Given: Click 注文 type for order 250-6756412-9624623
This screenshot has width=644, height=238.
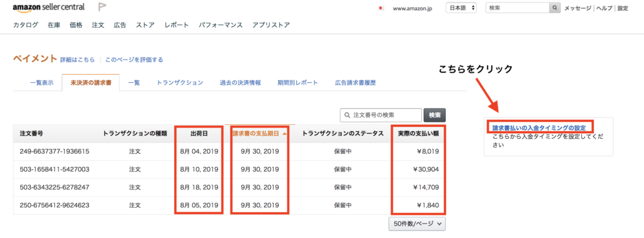Looking at the screenshot, I should tap(135, 205).
